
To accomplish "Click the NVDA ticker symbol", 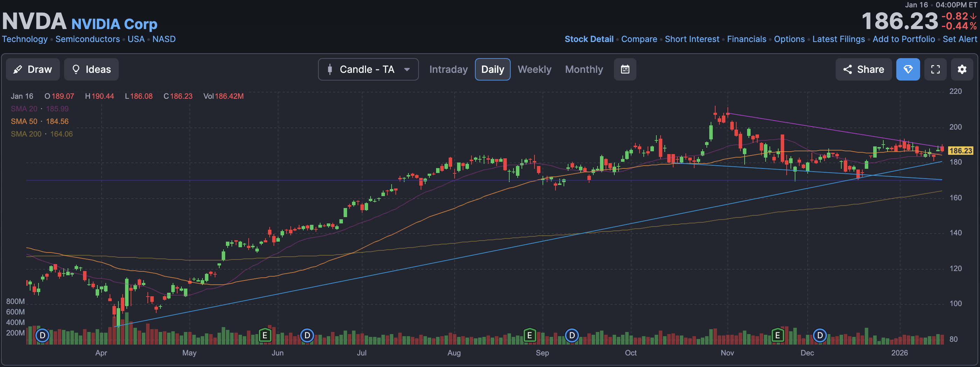I will (x=34, y=21).
